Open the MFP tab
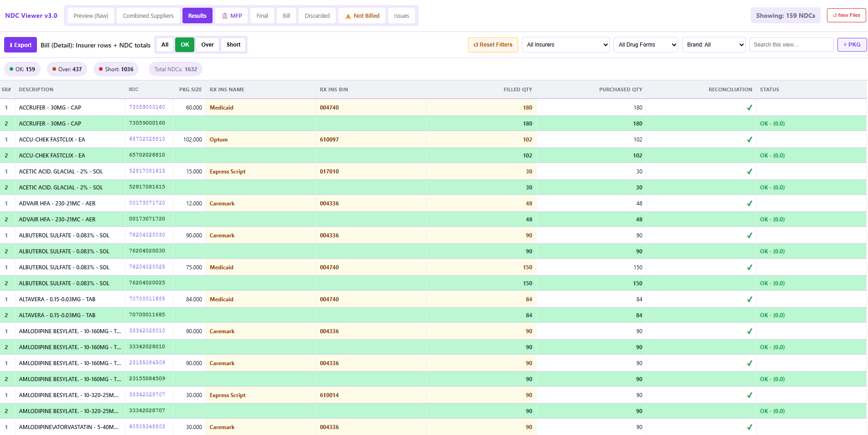Screen dimensions: 868x435 232,16
